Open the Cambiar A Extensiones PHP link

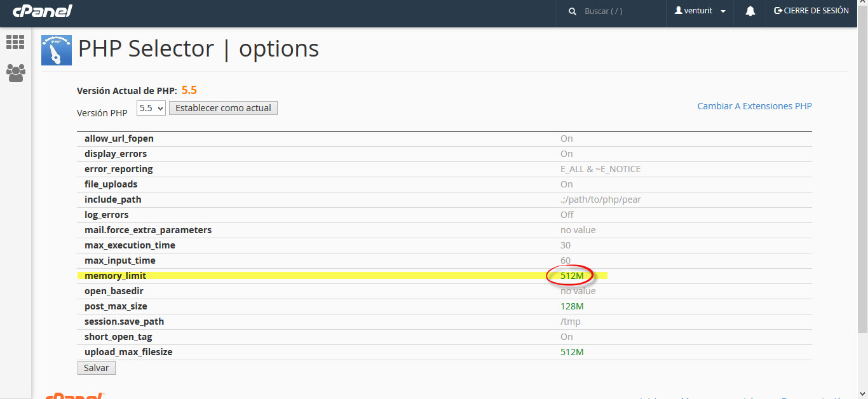(754, 106)
